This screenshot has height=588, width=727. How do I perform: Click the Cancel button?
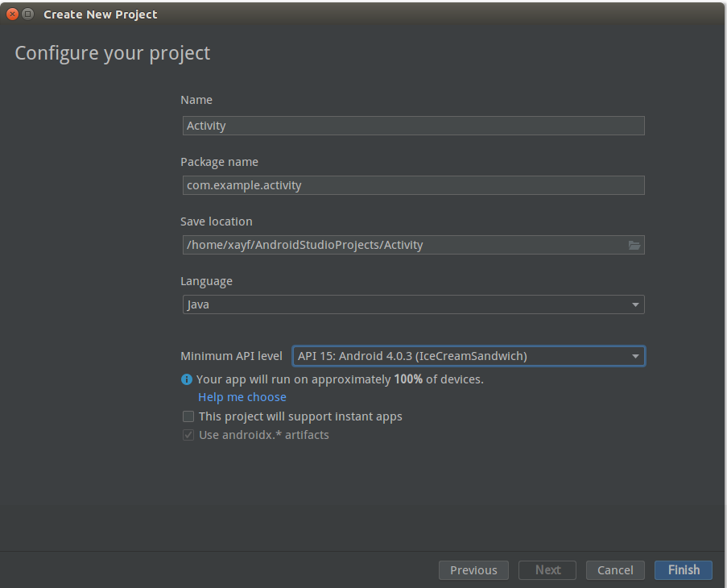coord(615,570)
